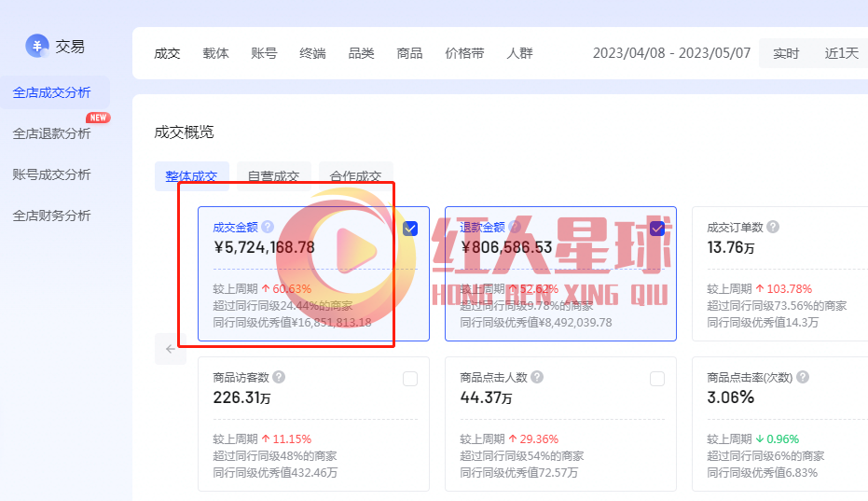The width and height of the screenshot is (868, 501).
Task: Click the value 226.31万
Action: point(241,397)
